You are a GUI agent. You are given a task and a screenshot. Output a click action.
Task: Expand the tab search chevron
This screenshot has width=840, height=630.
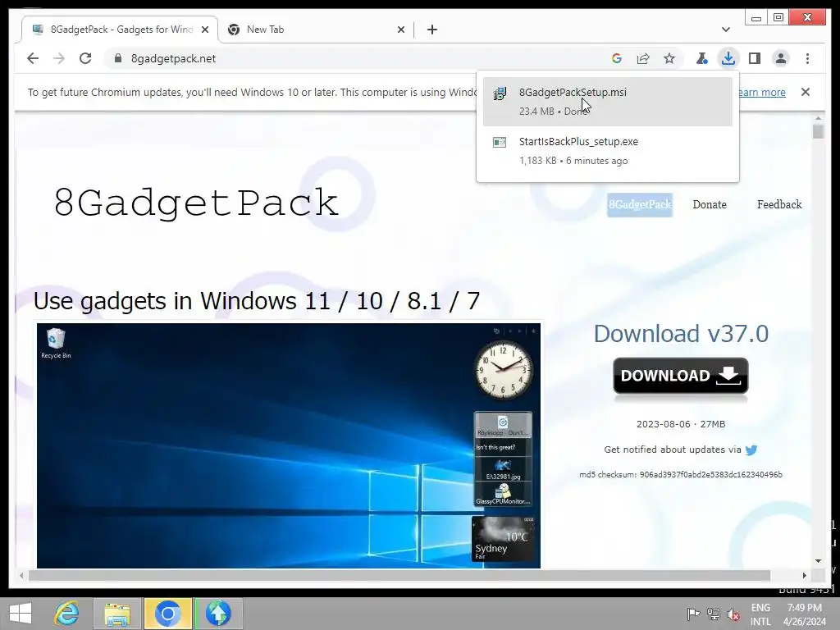(725, 30)
